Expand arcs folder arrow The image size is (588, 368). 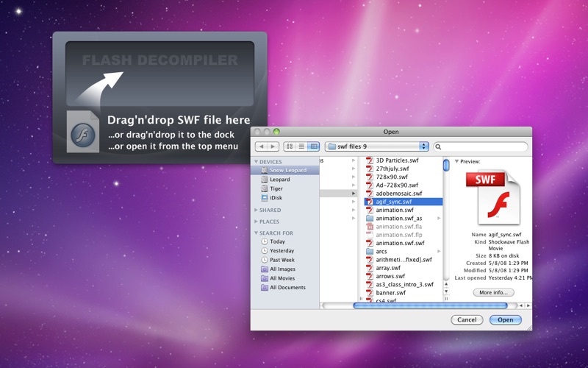(439, 251)
